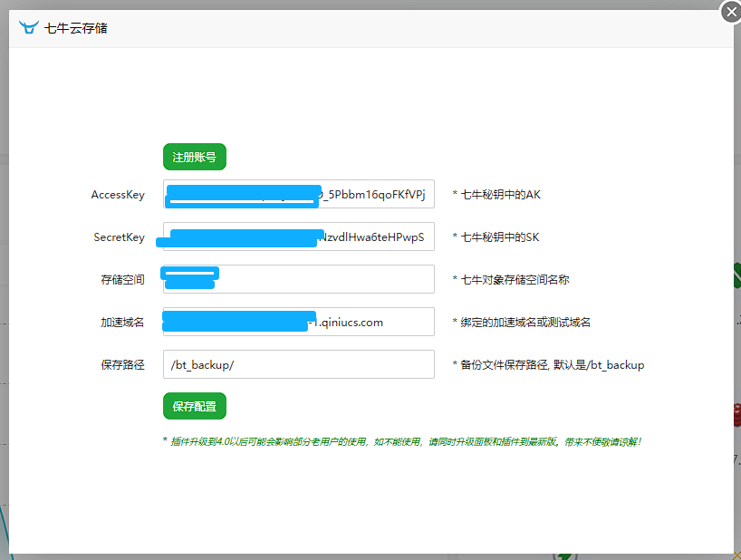
Task: Open the 注册账号 signup button
Action: click(x=194, y=156)
